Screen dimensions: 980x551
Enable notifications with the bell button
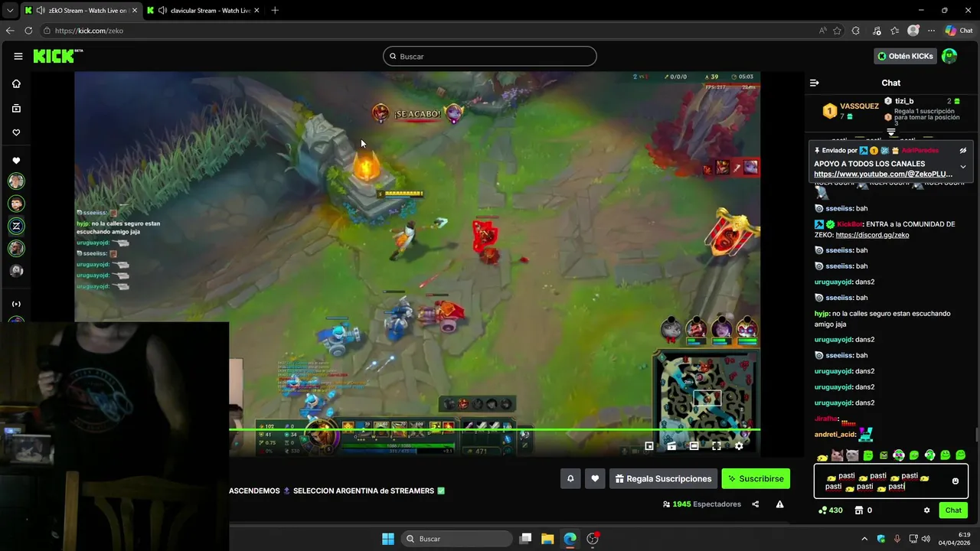coord(570,478)
